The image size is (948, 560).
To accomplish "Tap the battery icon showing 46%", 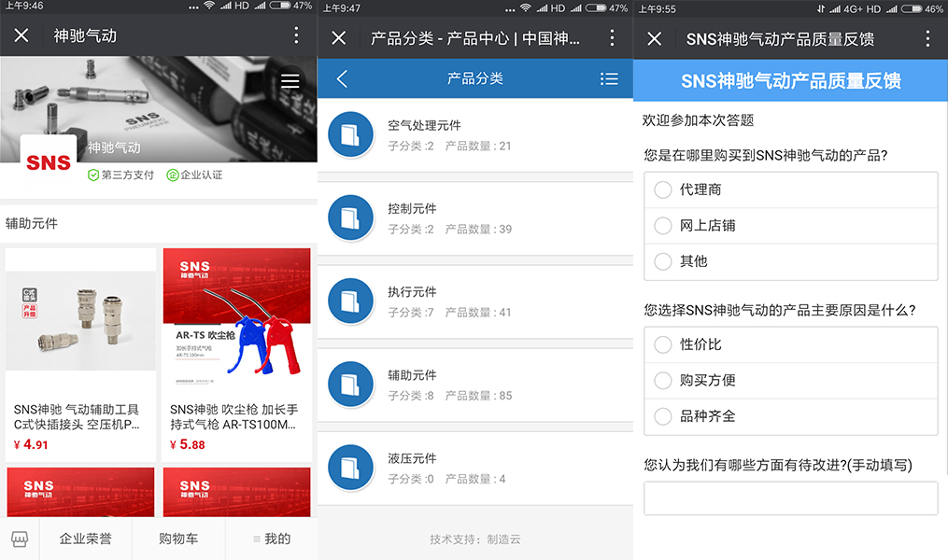I will click(912, 8).
